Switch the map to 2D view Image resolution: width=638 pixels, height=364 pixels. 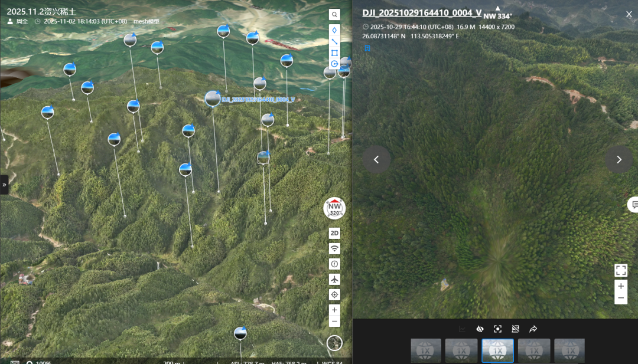coord(334,233)
